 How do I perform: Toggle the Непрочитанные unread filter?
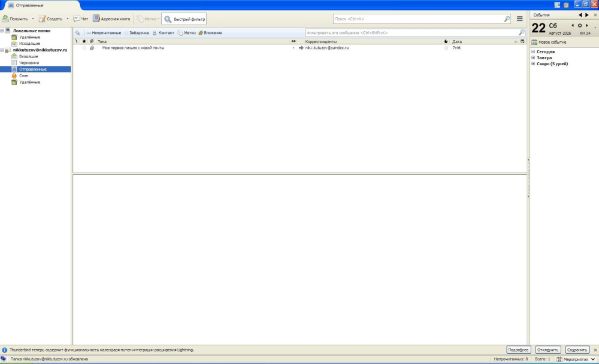[104, 33]
